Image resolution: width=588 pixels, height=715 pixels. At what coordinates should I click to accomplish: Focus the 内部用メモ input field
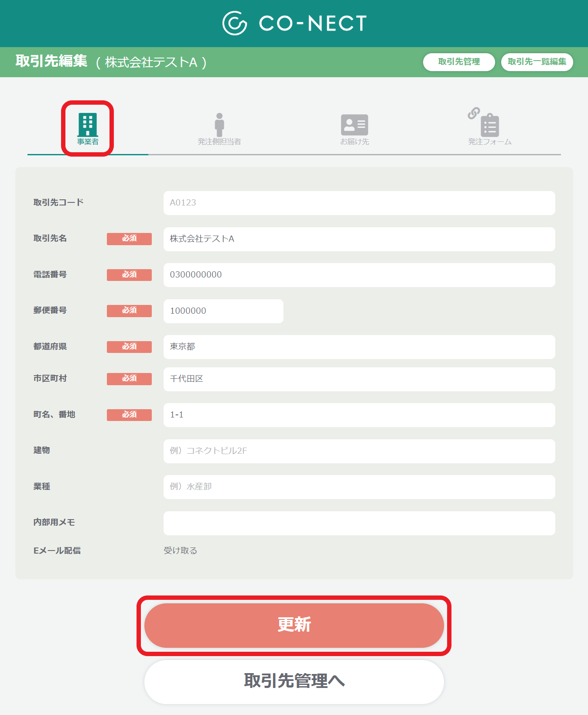tap(359, 523)
